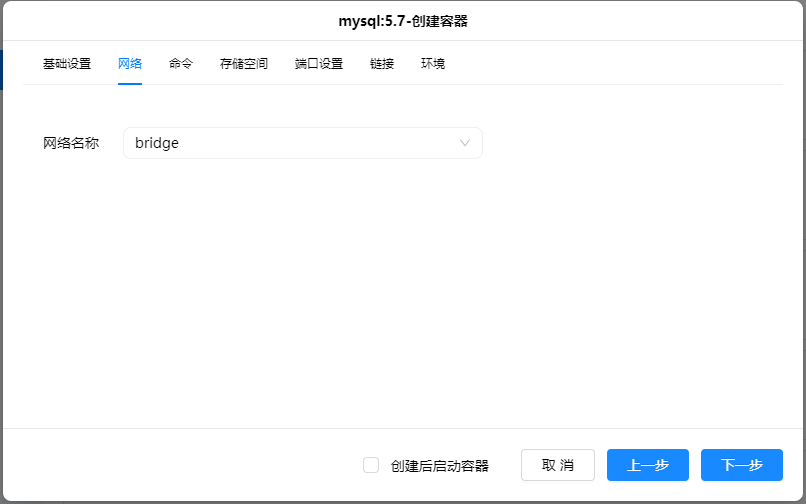
Task: Proceed with the 下一步 button
Action: tap(741, 465)
